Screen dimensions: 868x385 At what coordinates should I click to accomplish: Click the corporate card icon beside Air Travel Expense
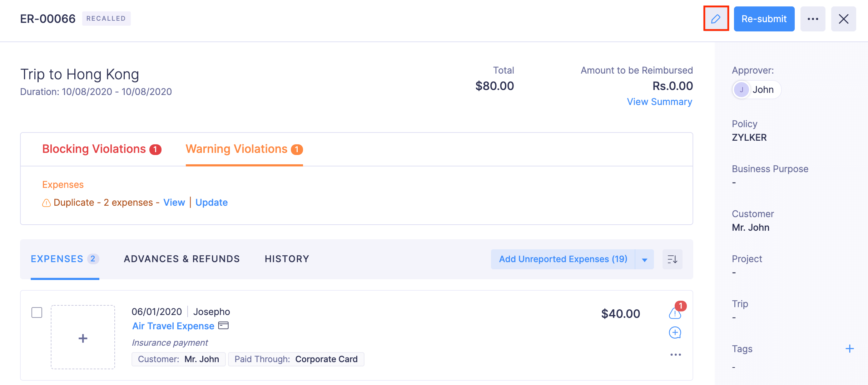[223, 326]
